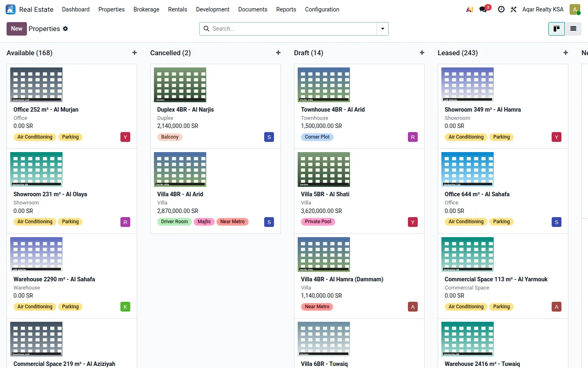Add a property in the Draft column
The image size is (588, 368).
(422, 53)
